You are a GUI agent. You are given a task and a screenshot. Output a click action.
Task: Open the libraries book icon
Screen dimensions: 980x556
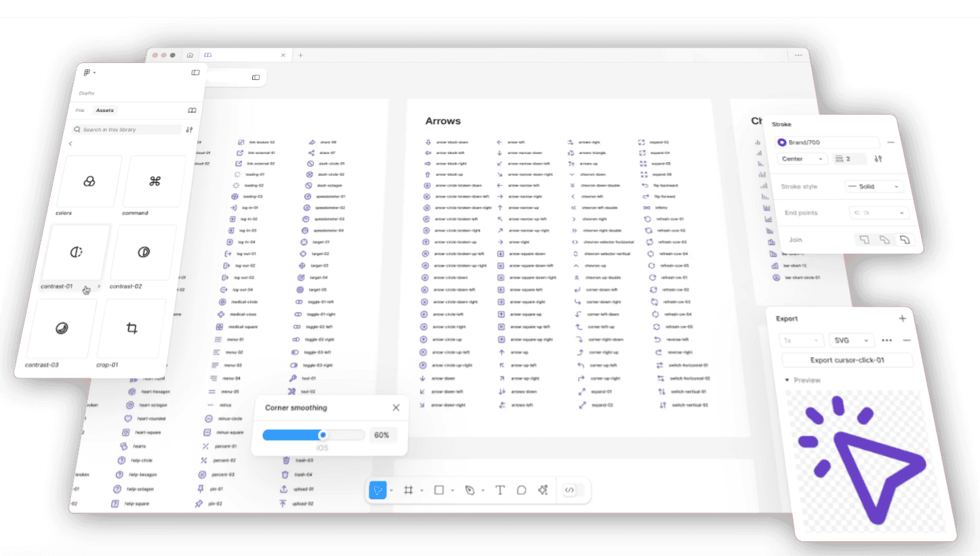[x=192, y=111]
